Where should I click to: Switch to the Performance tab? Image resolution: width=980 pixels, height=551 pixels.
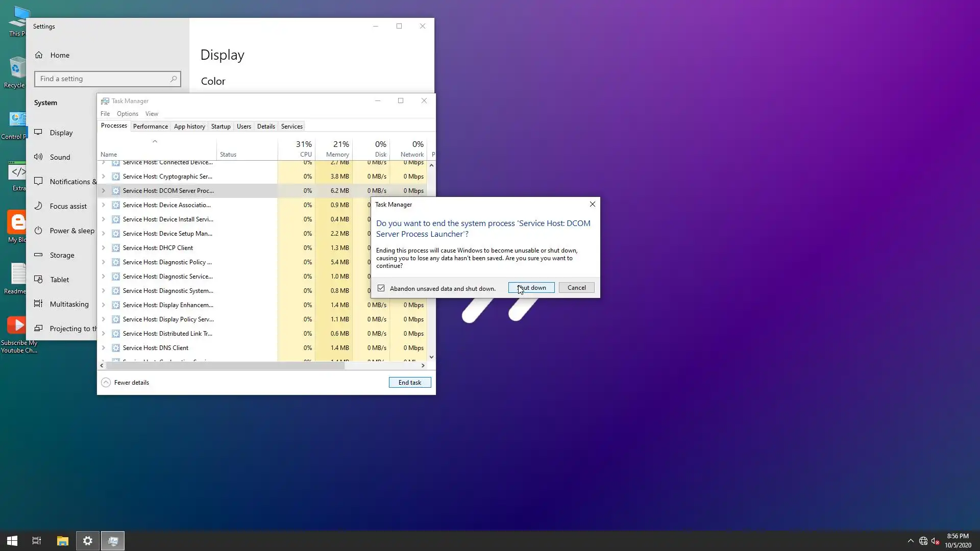coord(150,127)
